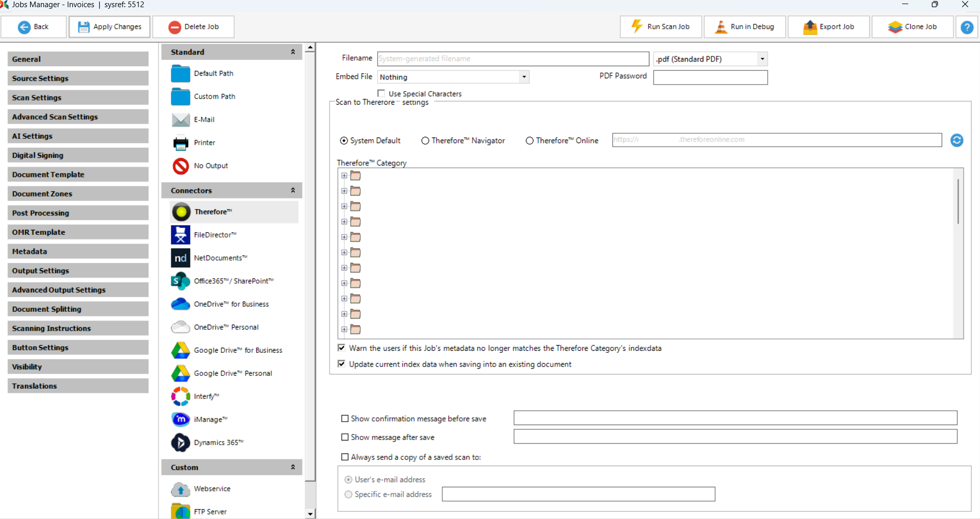Switch to the Metadata section

78,251
